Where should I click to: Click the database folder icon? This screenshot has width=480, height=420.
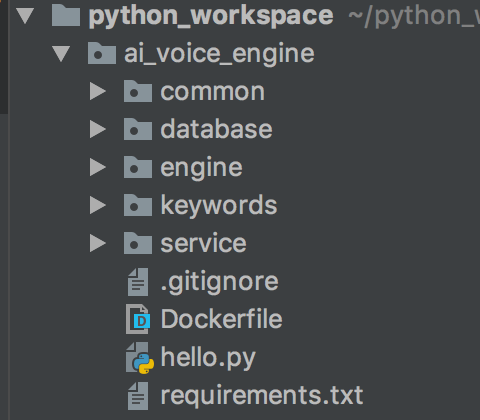point(138,129)
